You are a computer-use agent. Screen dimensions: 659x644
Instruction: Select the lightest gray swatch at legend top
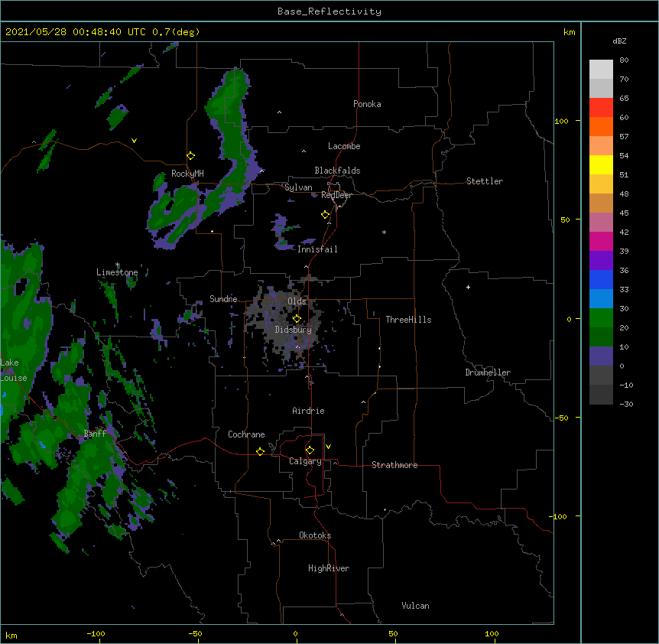[601, 70]
